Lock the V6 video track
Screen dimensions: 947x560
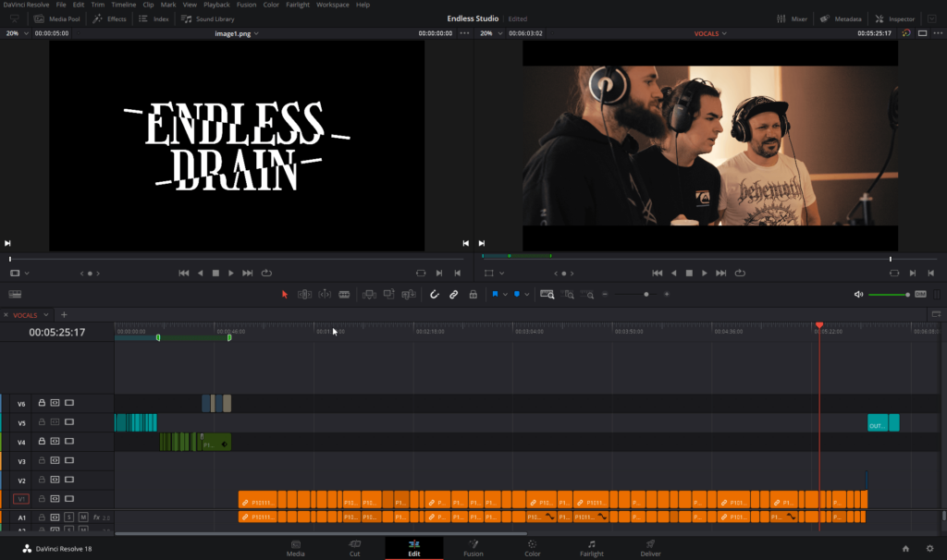click(x=42, y=403)
